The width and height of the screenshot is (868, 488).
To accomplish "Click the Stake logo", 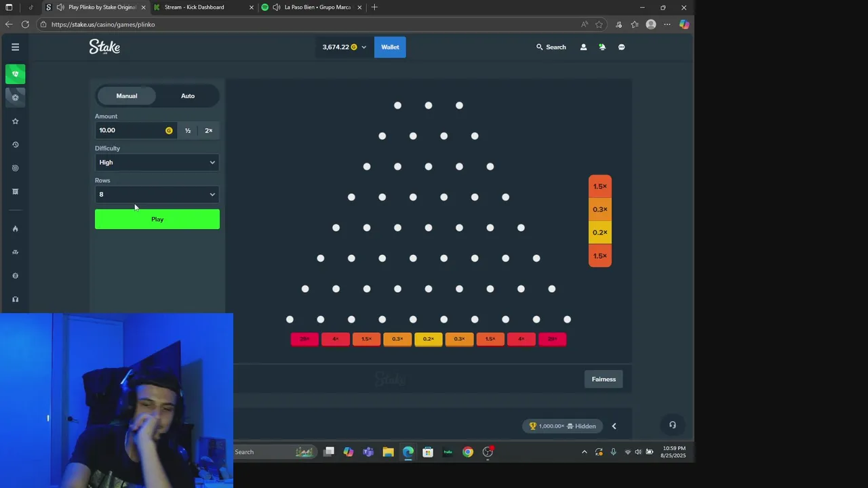I will point(104,47).
